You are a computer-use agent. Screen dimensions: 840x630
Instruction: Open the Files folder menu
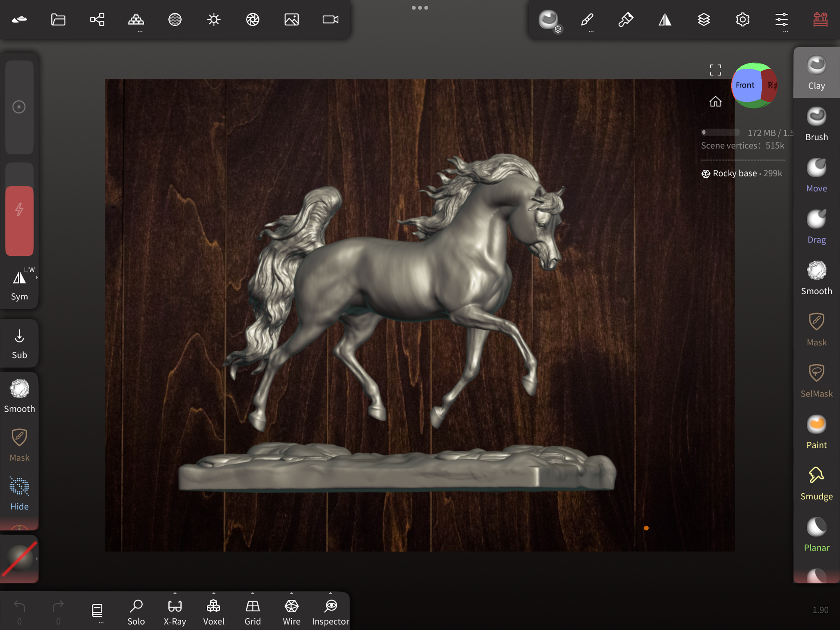[58, 19]
